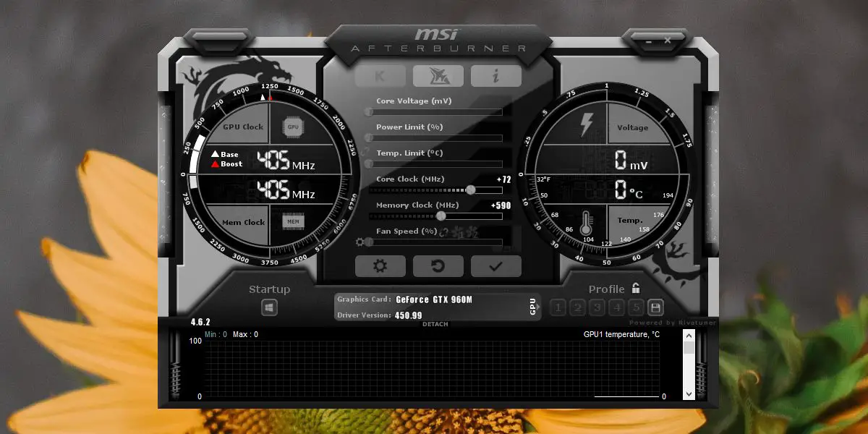868x434 pixels.
Task: Click the GPU1 temperature graph area
Action: 432,369
